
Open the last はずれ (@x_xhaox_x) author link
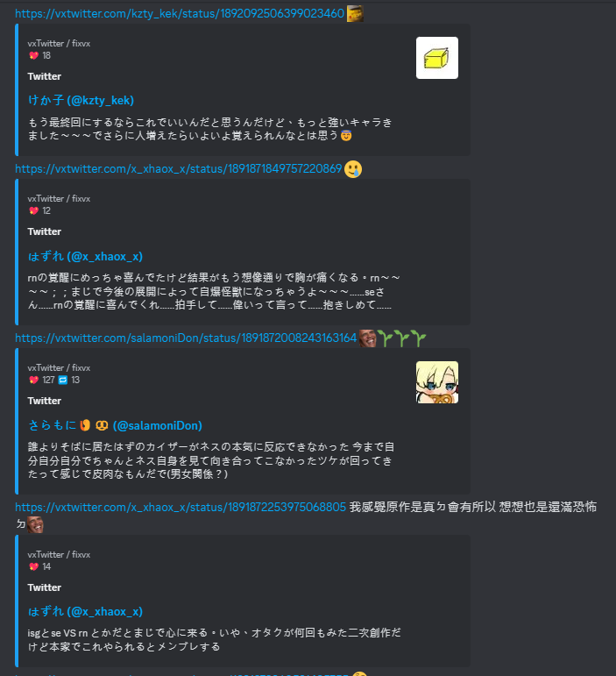85,612
